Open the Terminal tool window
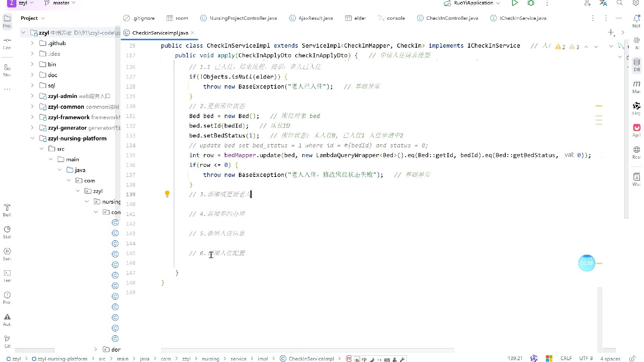 click(x=7, y=276)
